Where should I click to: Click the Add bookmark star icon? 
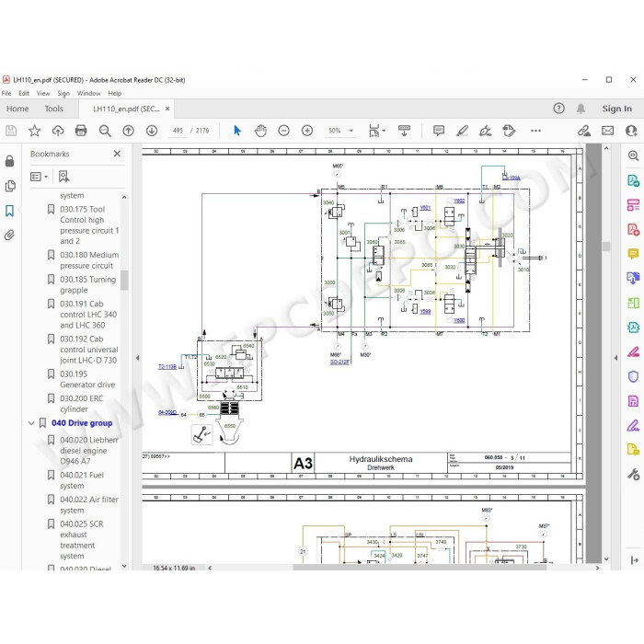pyautogui.click(x=35, y=131)
